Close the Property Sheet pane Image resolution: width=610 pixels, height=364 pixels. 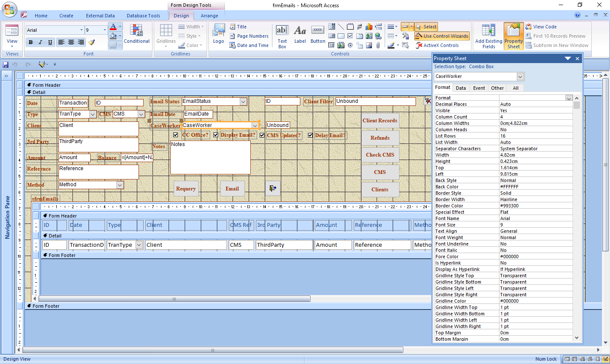[577, 58]
